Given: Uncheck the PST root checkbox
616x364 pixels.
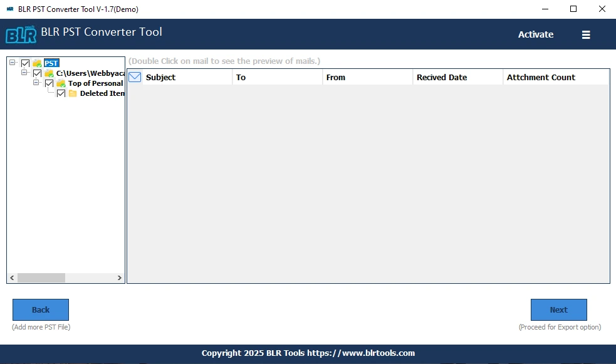Looking at the screenshot, I should coord(25,63).
